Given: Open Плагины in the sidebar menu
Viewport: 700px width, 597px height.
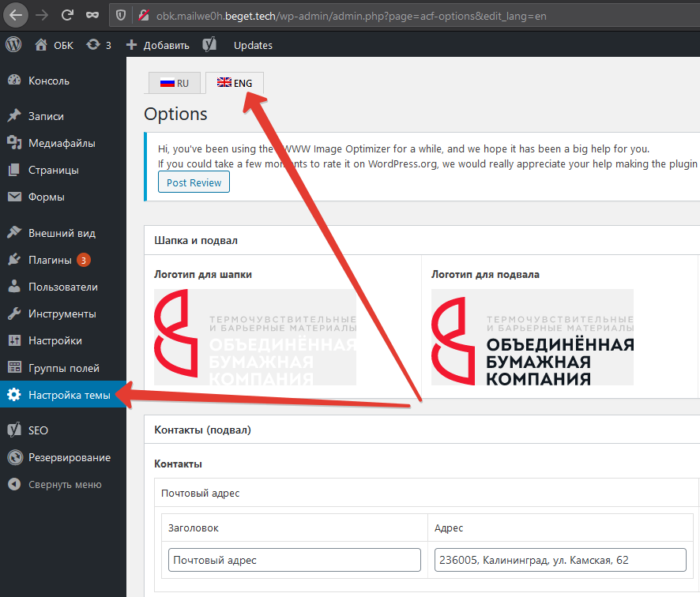Looking at the screenshot, I should point(50,260).
